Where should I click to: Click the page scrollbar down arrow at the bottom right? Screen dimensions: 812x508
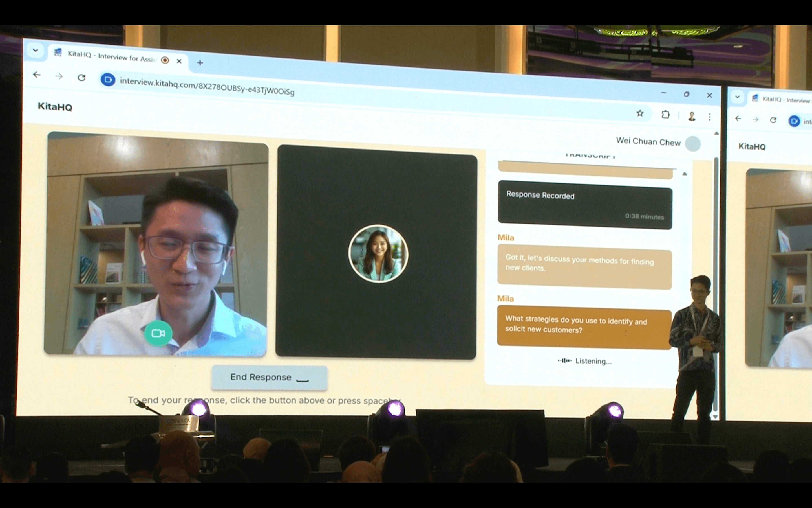point(715,416)
